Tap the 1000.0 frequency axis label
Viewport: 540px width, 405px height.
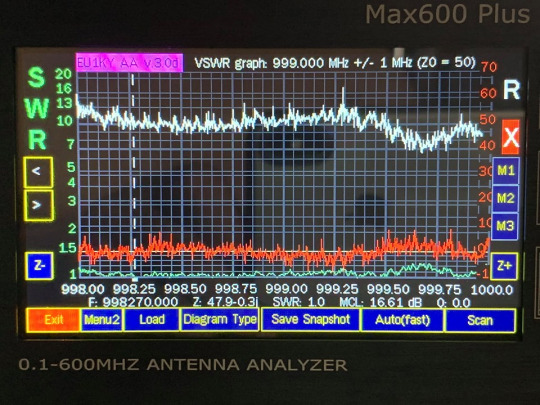(491, 290)
